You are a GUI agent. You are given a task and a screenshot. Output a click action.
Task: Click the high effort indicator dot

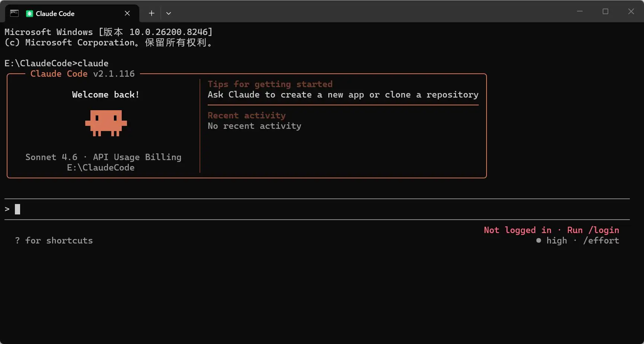click(539, 241)
